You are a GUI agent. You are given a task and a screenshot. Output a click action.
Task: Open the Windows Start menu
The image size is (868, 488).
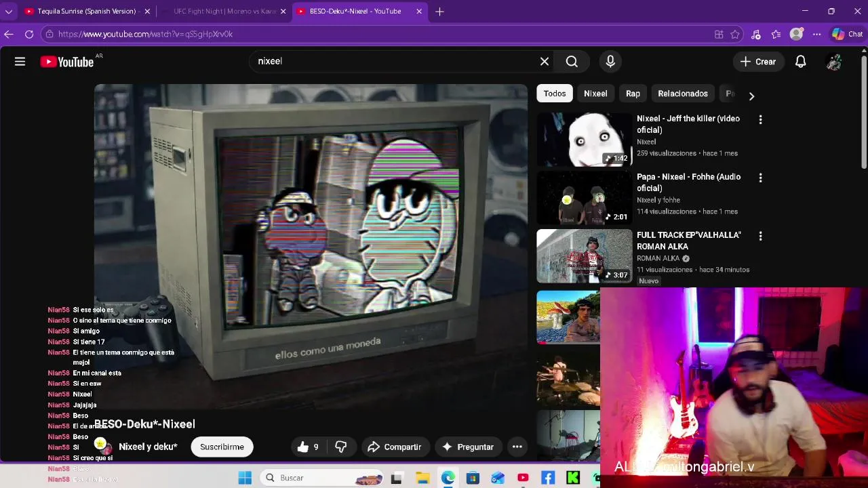245,478
